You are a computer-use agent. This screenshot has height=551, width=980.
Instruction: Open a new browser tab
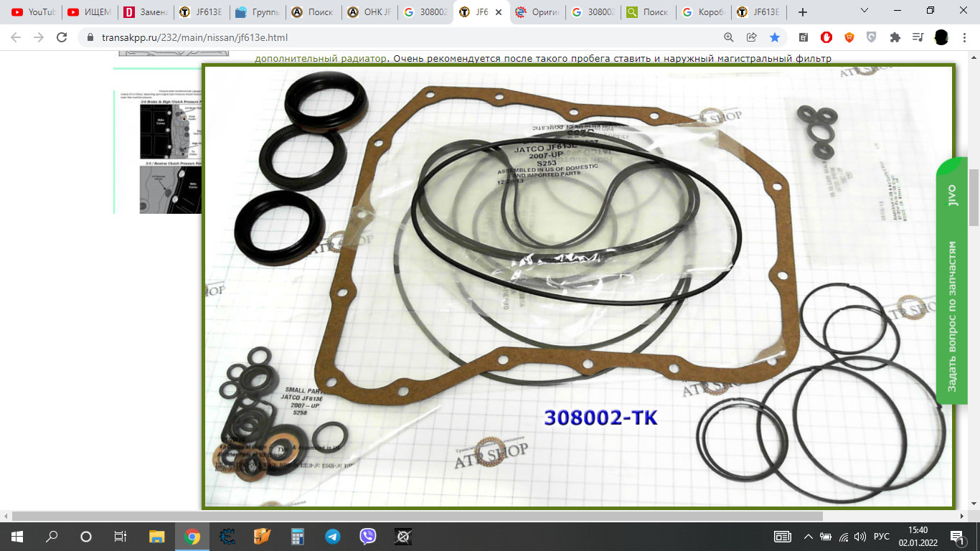(x=803, y=12)
